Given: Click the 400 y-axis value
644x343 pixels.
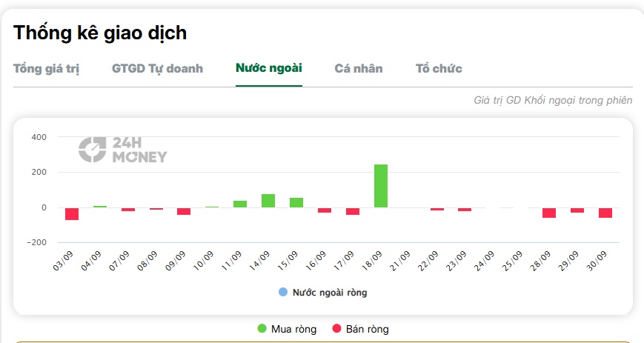Looking at the screenshot, I should [x=39, y=137].
